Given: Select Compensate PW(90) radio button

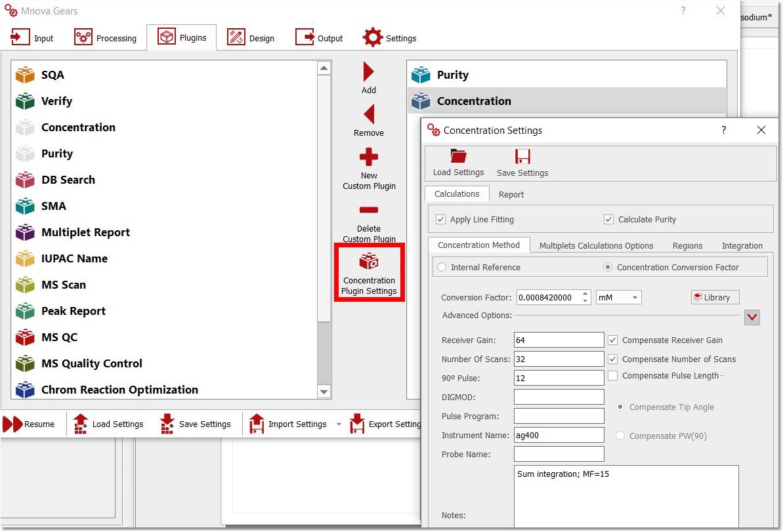Looking at the screenshot, I should point(620,436).
